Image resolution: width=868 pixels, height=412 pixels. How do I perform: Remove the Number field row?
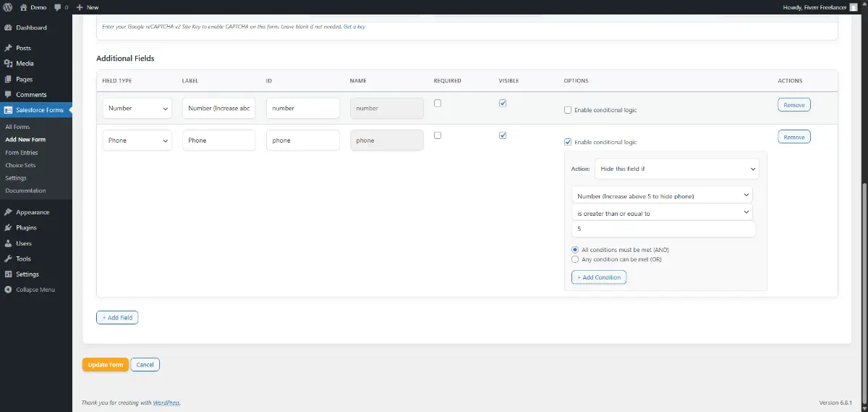pyautogui.click(x=794, y=105)
